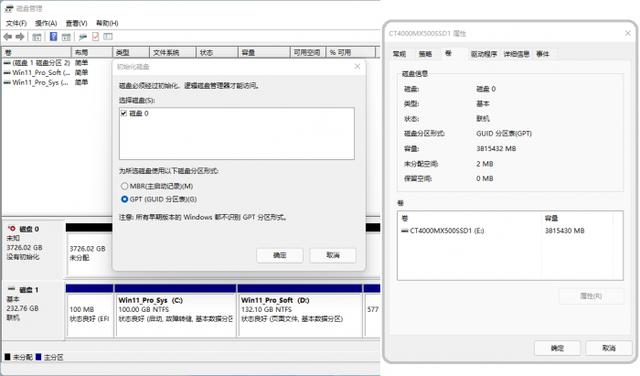The image size is (640, 376).
Task: Sort by the 布局 column header
Action: [92, 52]
